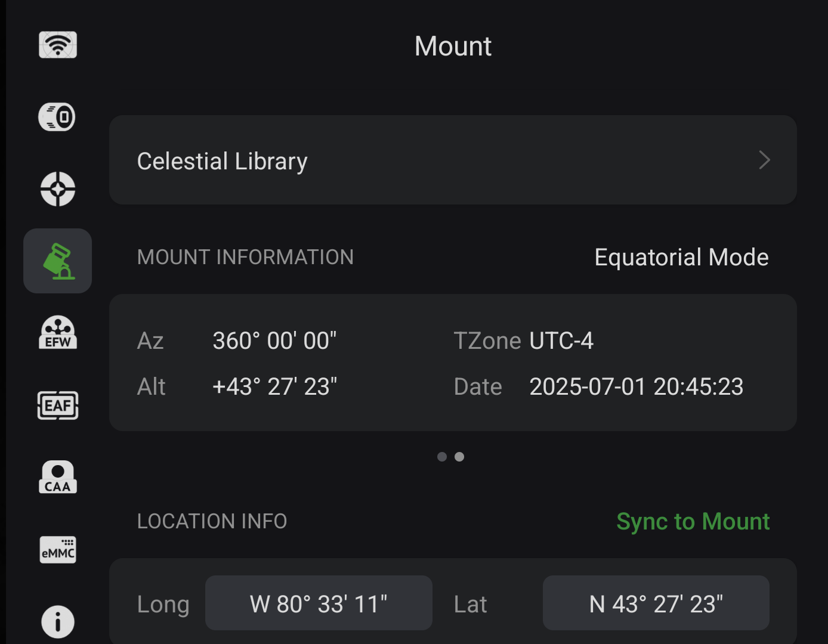This screenshot has width=828, height=644.
Task: Select the guiding crosshair icon
Action: point(58,189)
